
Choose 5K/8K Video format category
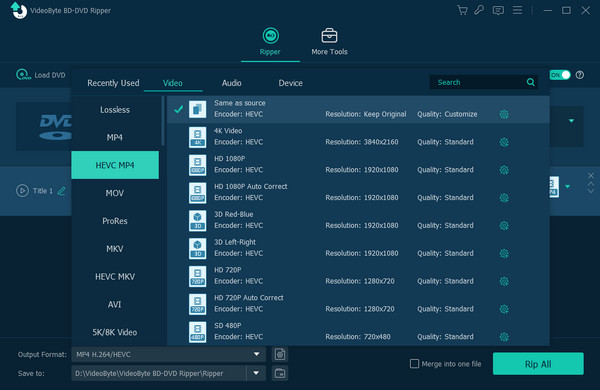point(115,332)
